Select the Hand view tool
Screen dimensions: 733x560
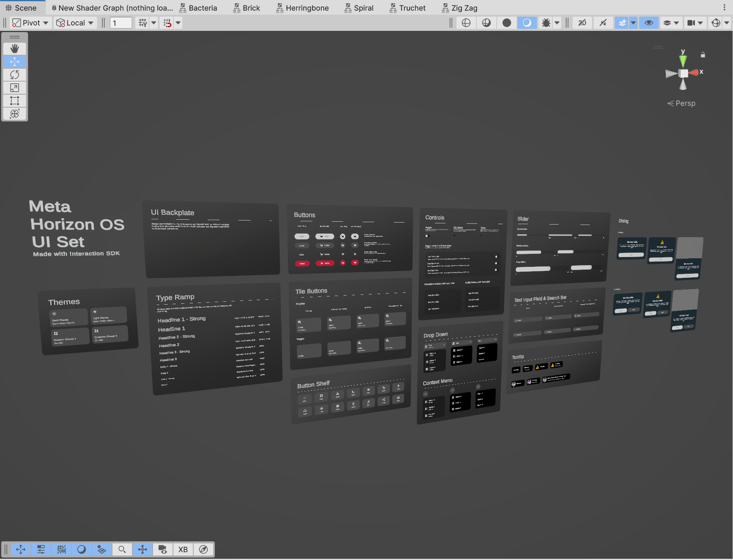15,49
